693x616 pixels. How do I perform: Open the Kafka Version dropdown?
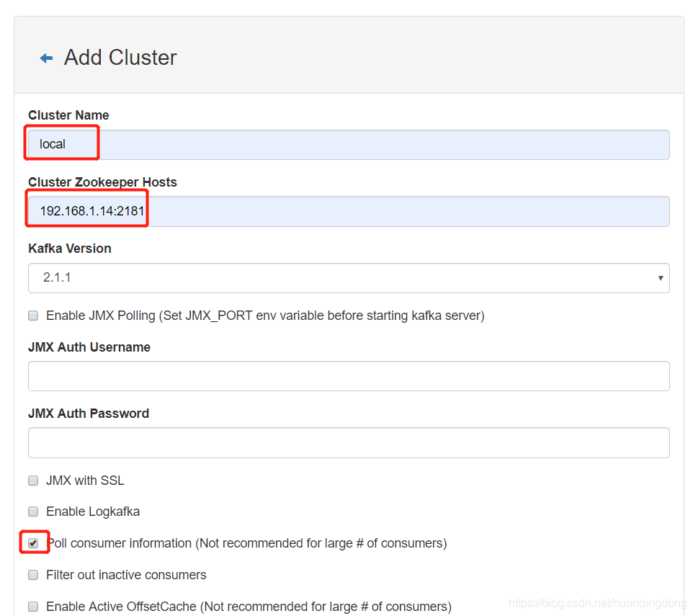pos(349,278)
